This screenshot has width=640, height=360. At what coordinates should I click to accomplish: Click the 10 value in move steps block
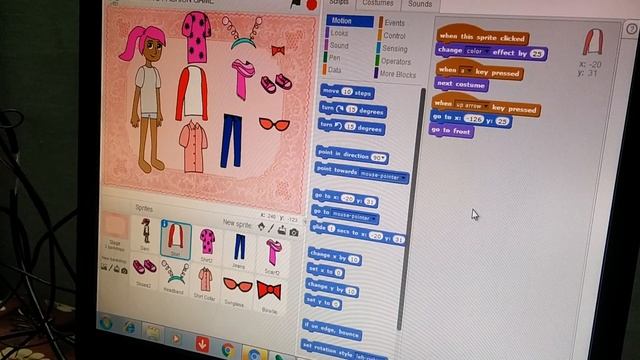(347, 92)
